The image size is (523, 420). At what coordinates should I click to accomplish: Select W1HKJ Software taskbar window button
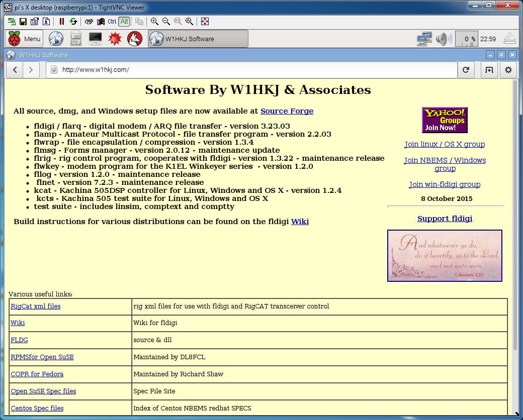[198, 39]
